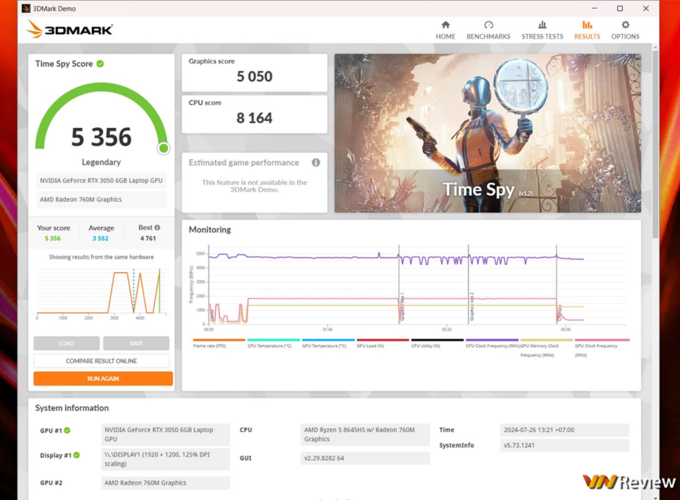Viewport: 680px width, 500px height.
Task: Click COMPARE RESULT ONLINE button
Action: (101, 361)
